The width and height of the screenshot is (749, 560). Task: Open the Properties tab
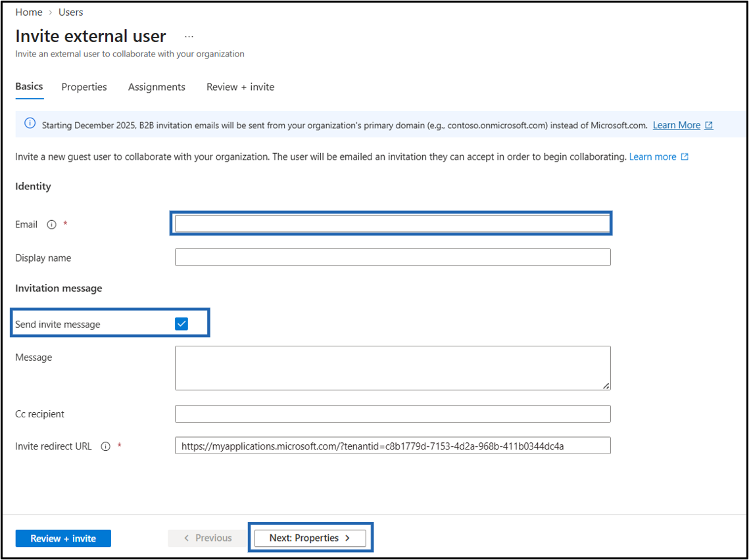(84, 87)
